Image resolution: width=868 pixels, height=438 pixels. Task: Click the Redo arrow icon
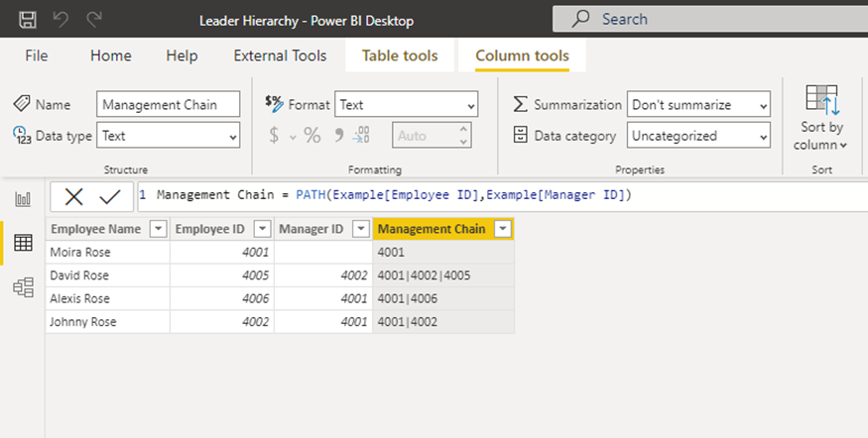[x=94, y=20]
